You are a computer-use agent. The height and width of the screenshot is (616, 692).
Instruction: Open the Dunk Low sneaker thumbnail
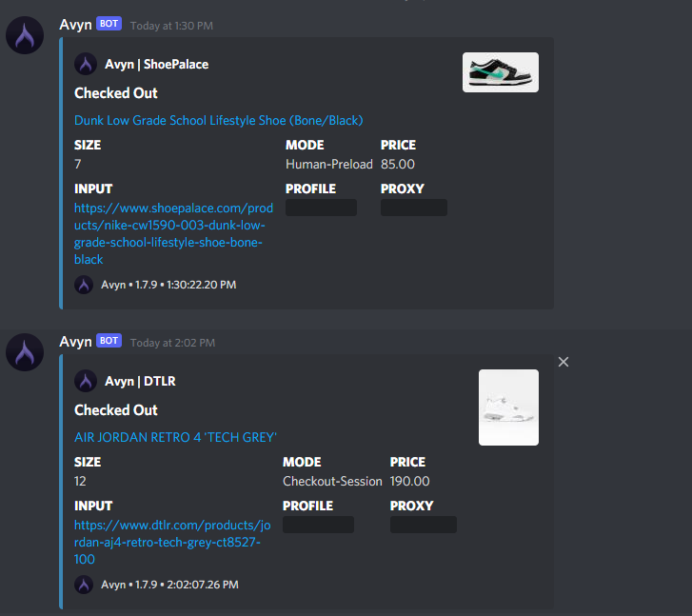501,72
